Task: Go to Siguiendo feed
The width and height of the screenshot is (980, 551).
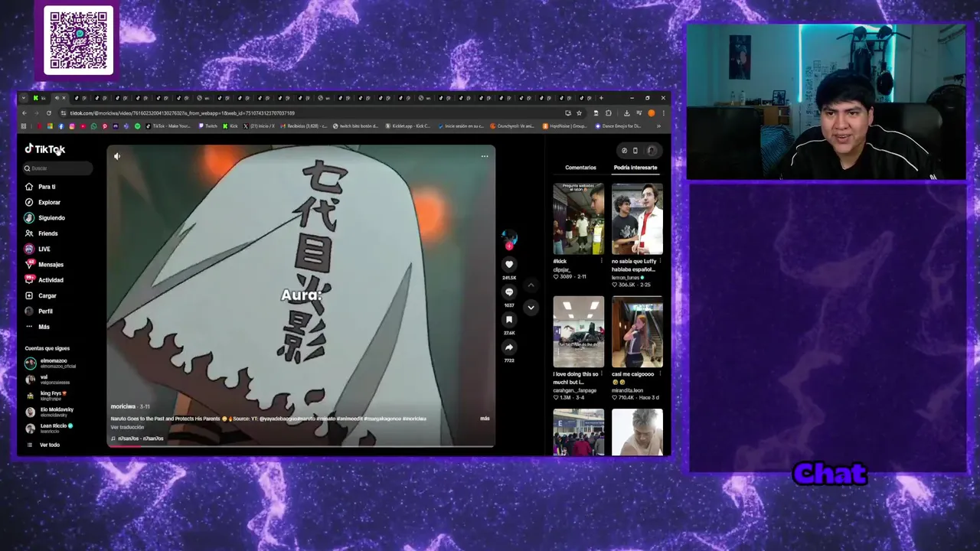Action: click(45, 218)
